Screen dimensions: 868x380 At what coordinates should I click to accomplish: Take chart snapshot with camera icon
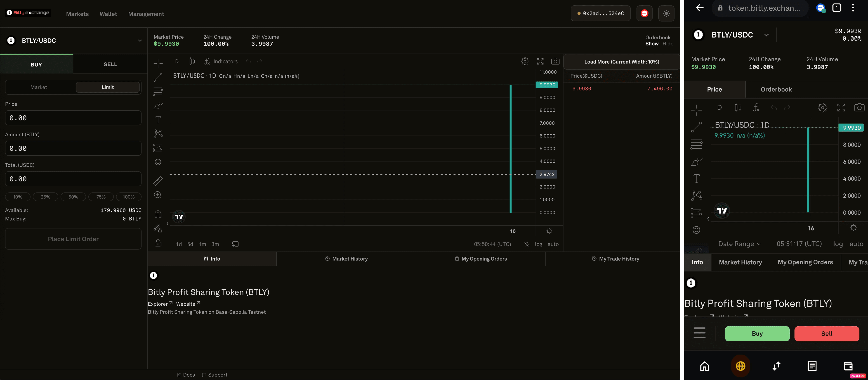click(x=555, y=61)
